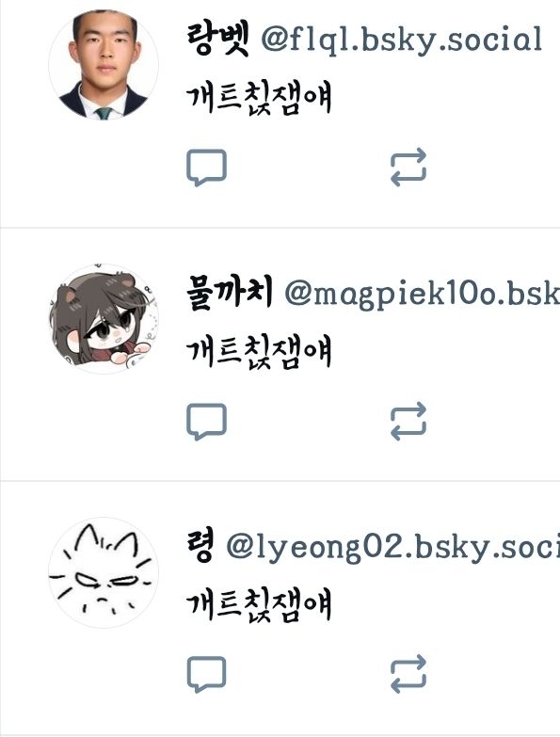Open 물까치's post text 개트칫잼얘

(259, 352)
